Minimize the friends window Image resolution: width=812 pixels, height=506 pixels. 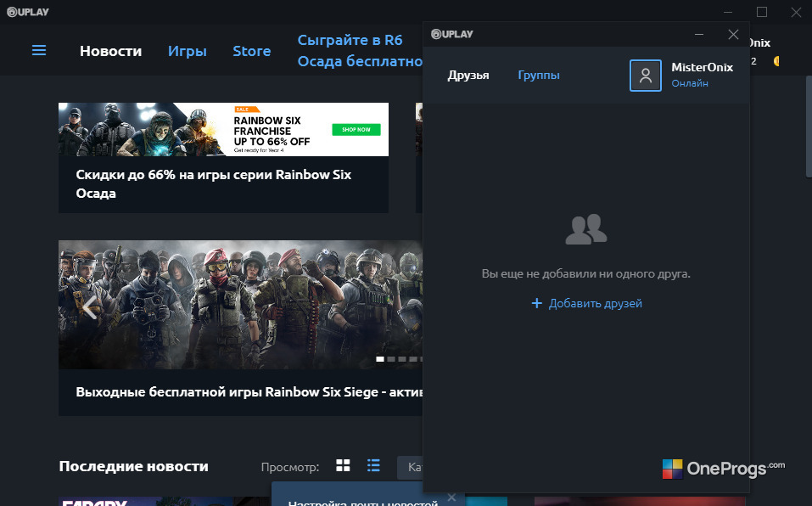click(699, 35)
